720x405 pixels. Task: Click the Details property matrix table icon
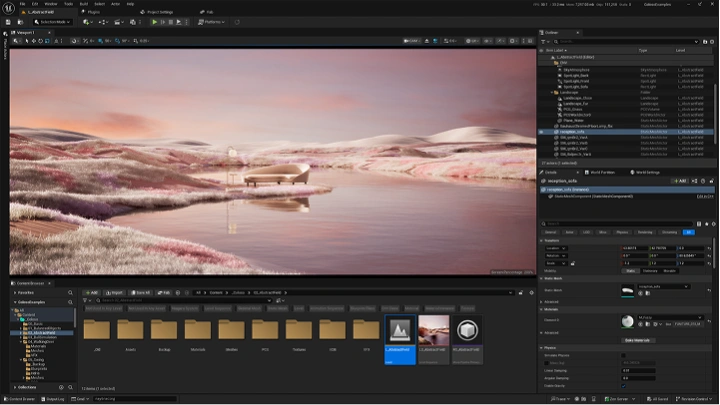point(699,224)
